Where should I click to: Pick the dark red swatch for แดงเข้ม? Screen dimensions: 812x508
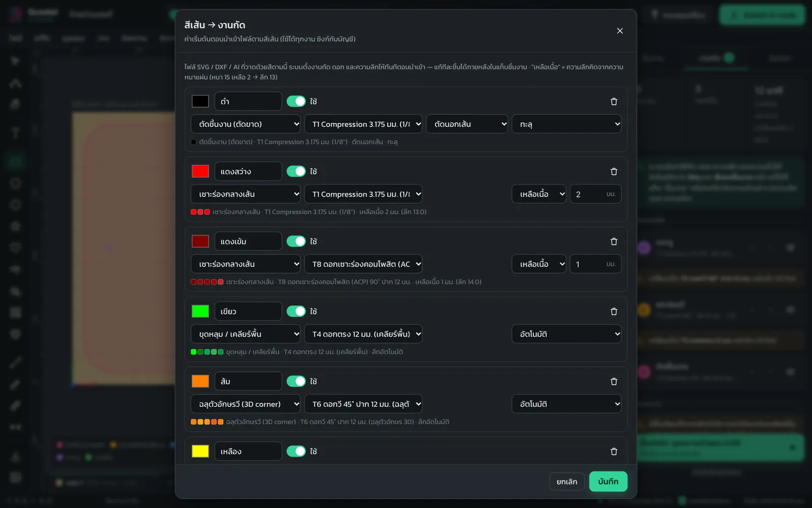[x=200, y=241]
